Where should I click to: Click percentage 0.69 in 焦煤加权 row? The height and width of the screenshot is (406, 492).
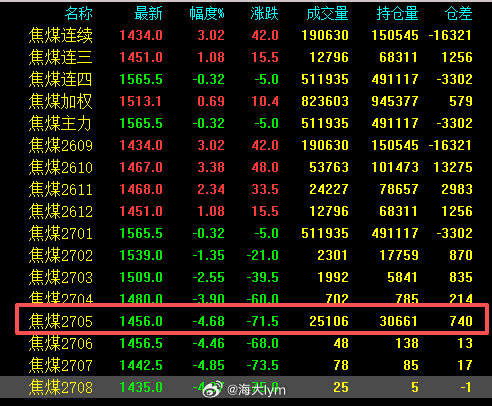[211, 101]
